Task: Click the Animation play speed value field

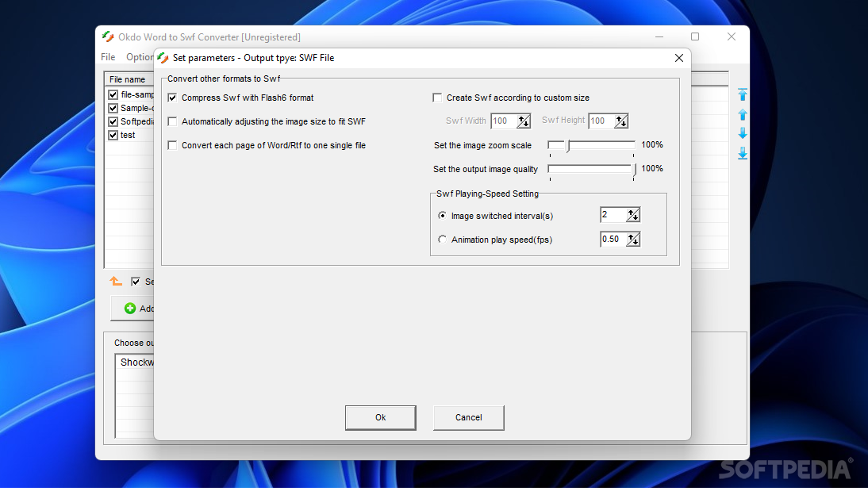Action: [x=613, y=239]
